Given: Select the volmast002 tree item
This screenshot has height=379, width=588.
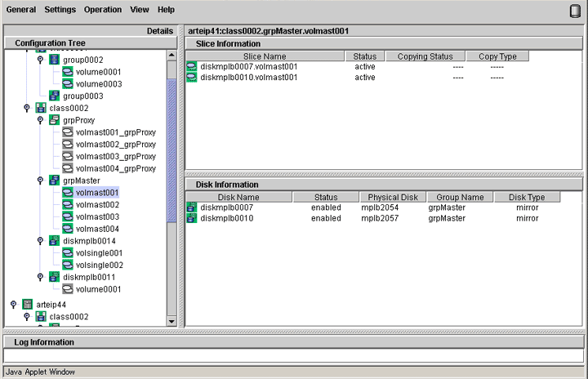Looking at the screenshot, I should coord(97,204).
